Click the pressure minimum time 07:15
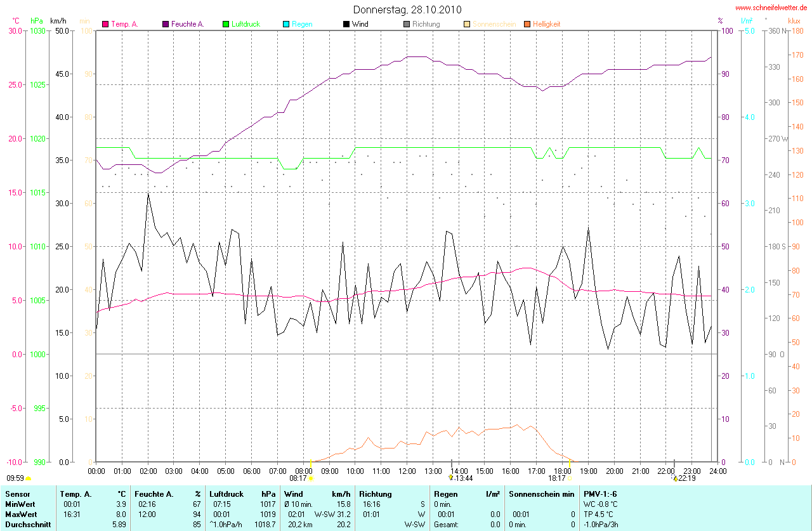812x531 pixels. pyautogui.click(x=223, y=504)
